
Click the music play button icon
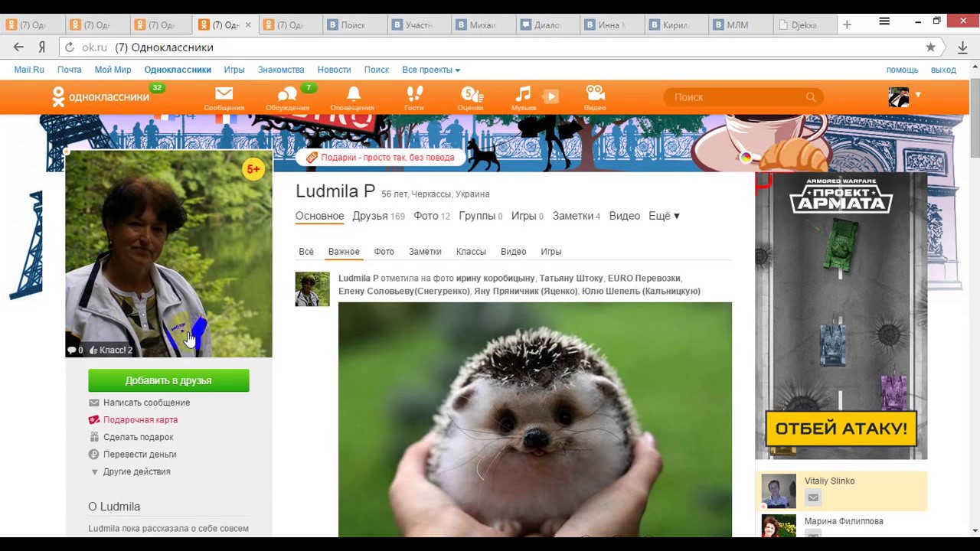pyautogui.click(x=550, y=96)
